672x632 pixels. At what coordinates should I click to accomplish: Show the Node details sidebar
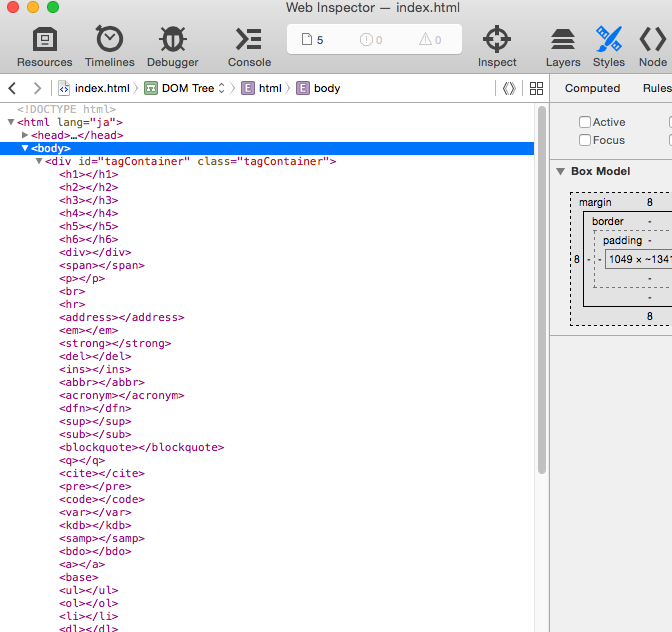(653, 47)
